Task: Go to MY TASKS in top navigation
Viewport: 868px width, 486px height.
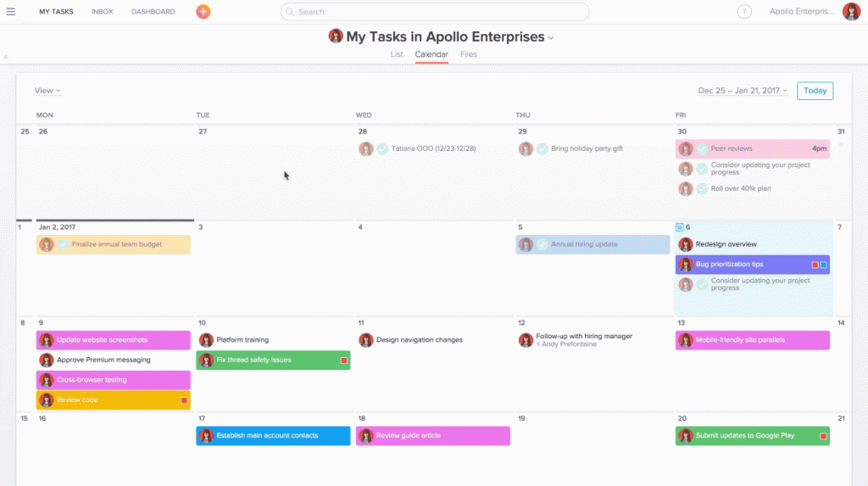Action: (56, 12)
